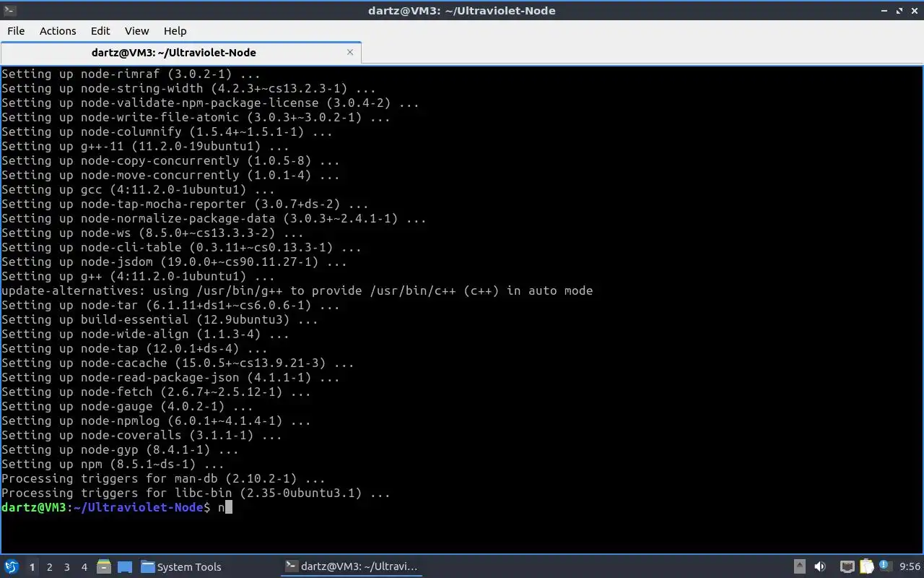Click the 'Setting up build-essential' line
The width and height of the screenshot is (924, 578).
pos(160,319)
